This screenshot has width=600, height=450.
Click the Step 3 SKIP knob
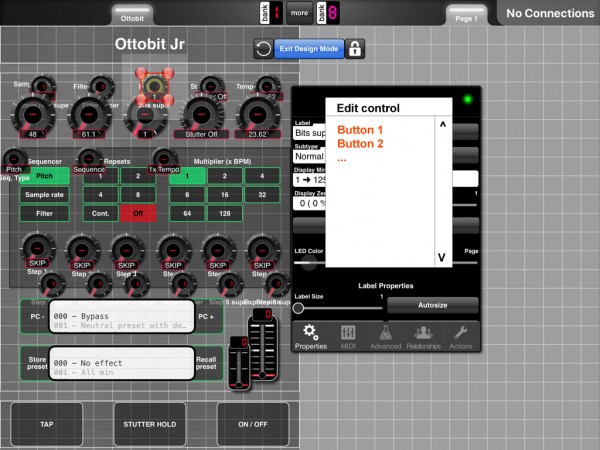pyautogui.click(x=126, y=251)
